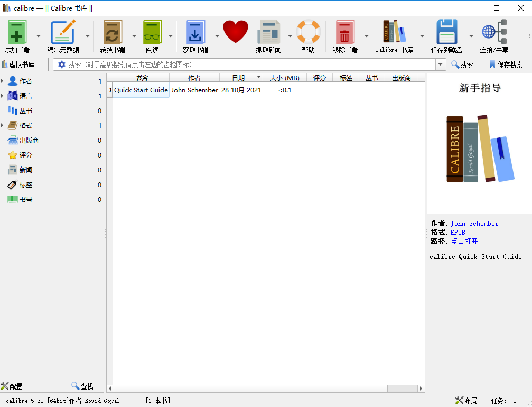
Task: Click the 28 10月 2021 date cell
Action: (241, 90)
